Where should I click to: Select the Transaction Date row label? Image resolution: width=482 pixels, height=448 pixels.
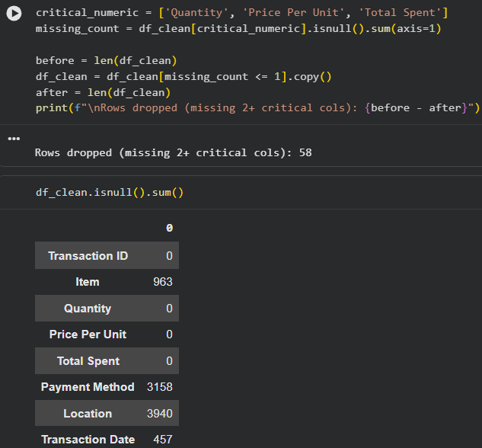tap(88, 440)
